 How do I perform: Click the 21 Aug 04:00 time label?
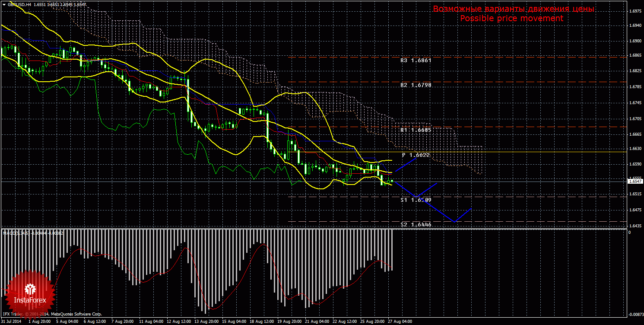pos(316,322)
